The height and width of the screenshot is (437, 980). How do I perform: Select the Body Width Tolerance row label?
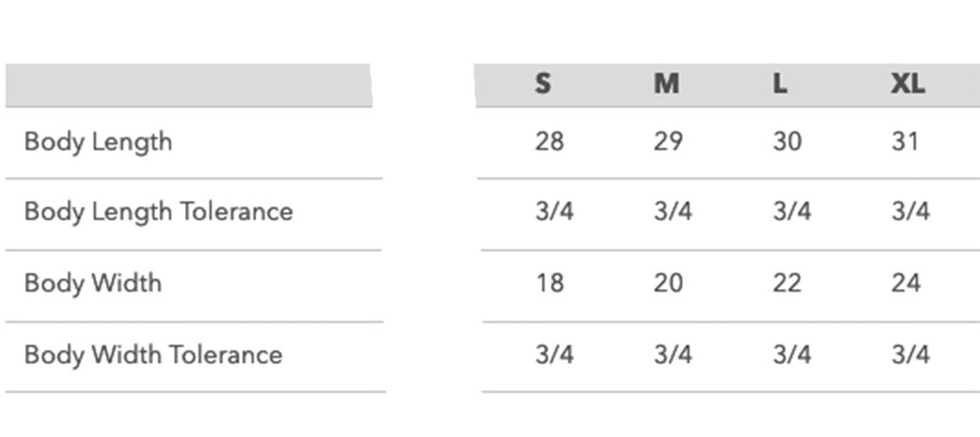pyautogui.click(x=153, y=355)
